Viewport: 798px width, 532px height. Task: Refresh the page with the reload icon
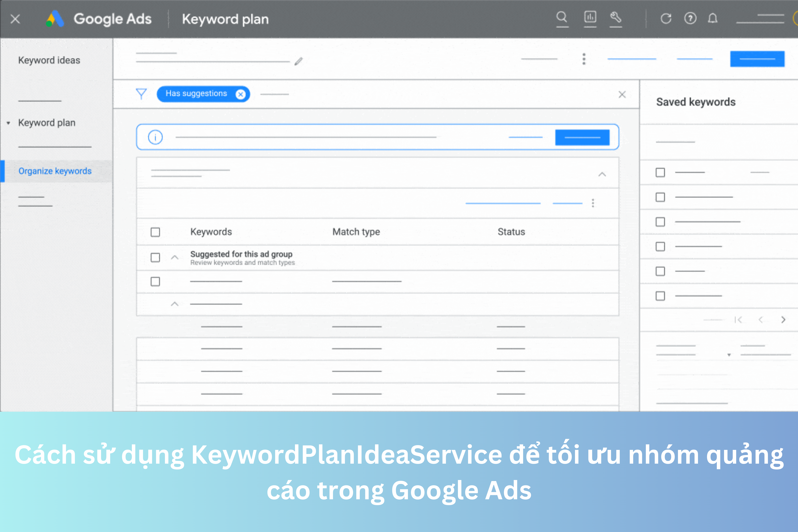(666, 19)
